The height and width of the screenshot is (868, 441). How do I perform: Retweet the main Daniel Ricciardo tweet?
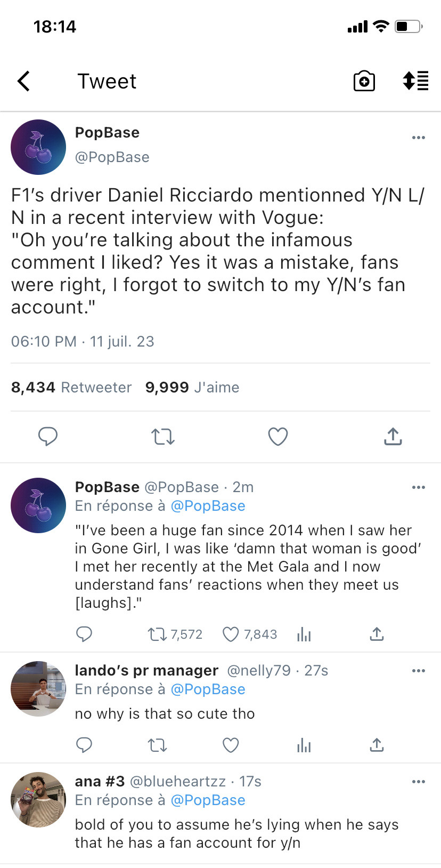coord(163,437)
